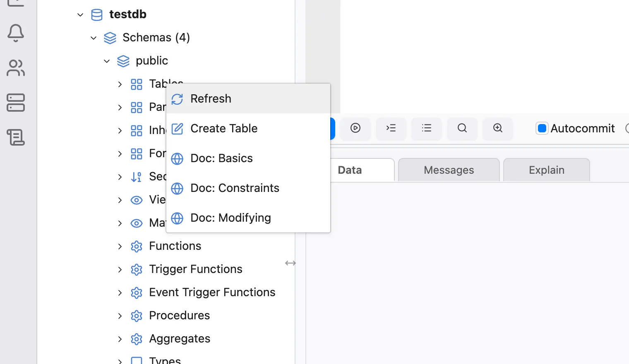The height and width of the screenshot is (364, 629).
Task: Click the Views eye icon
Action: (137, 200)
